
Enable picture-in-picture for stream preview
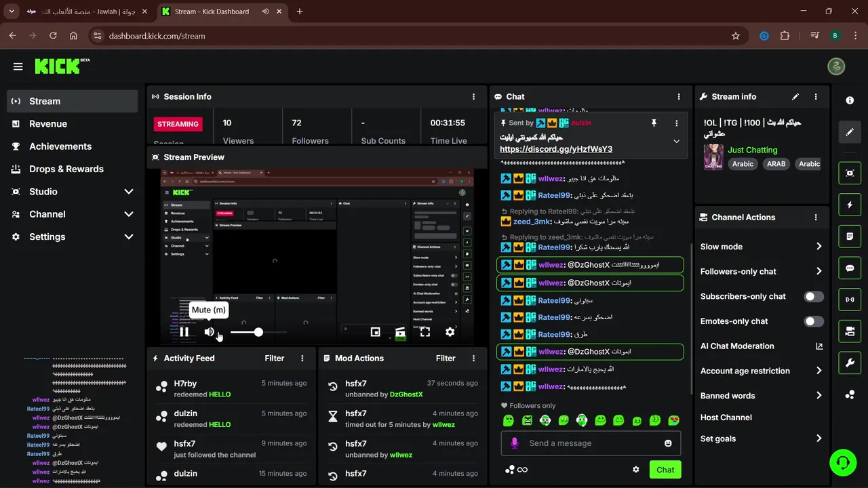pyautogui.click(x=375, y=332)
